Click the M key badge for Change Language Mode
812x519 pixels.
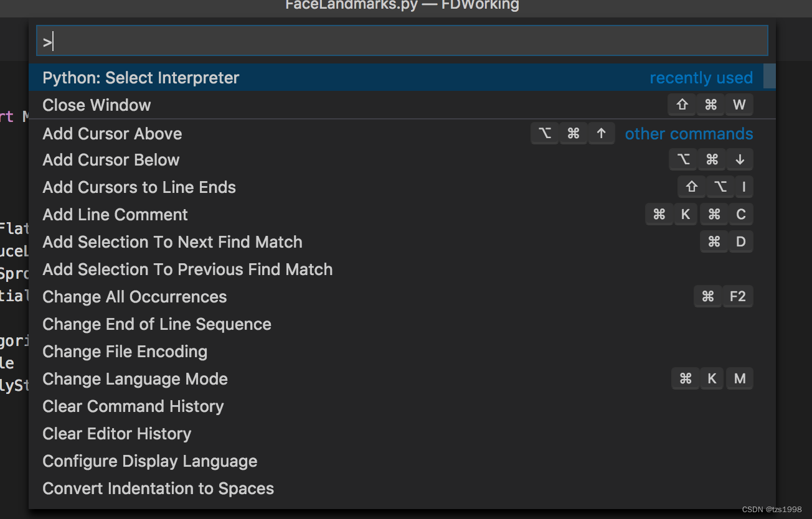coord(739,378)
